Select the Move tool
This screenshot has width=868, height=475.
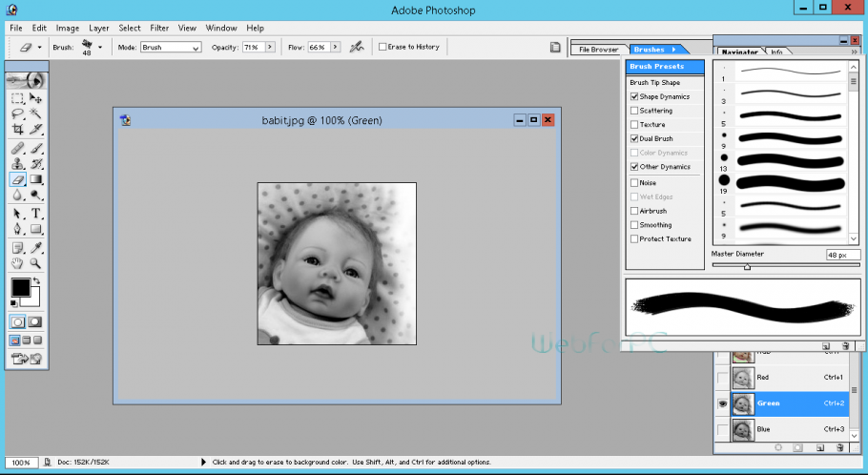[x=36, y=97]
